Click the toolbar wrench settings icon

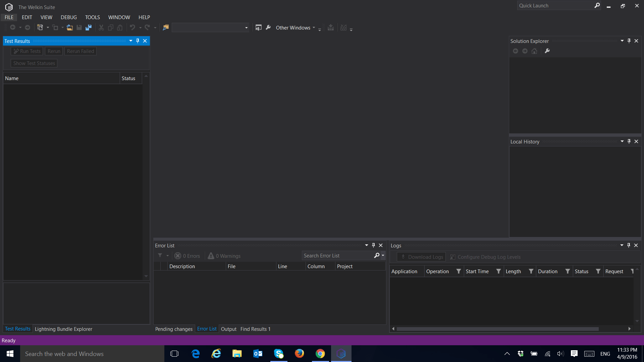pos(268,27)
